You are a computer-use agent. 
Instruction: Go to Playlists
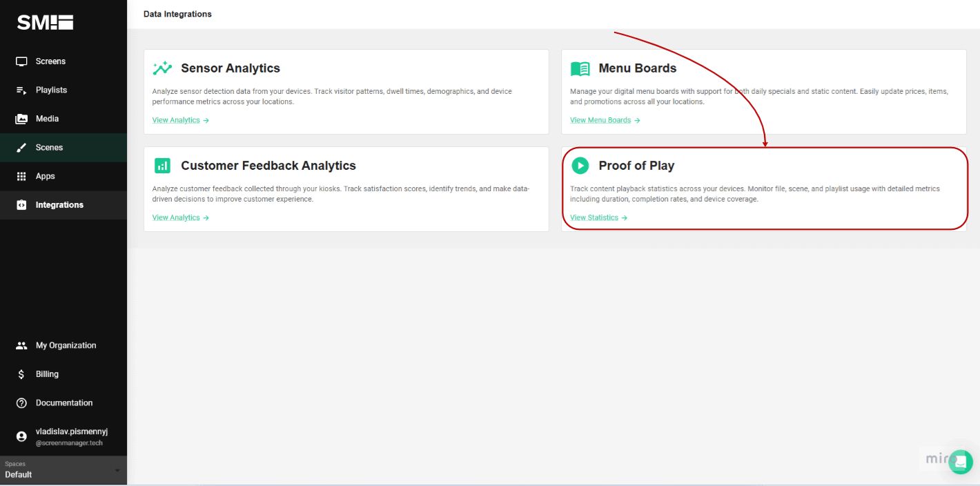coord(63,90)
